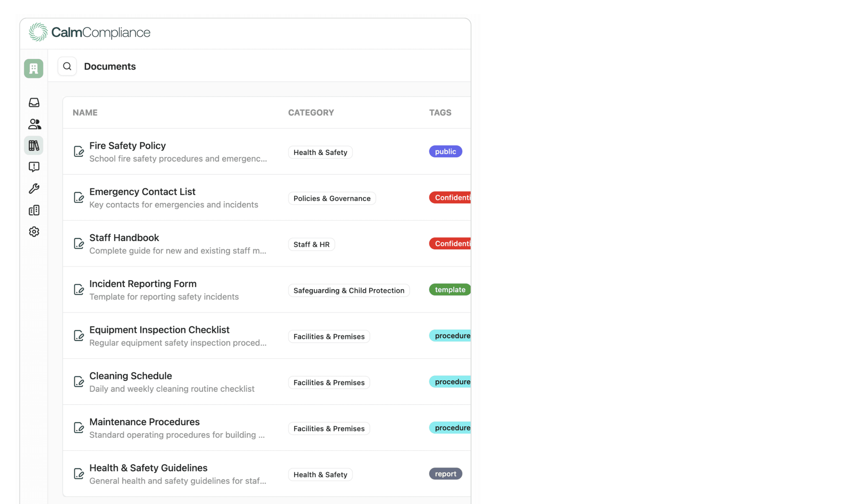
Task: Open Health & Safety Guidelines
Action: click(148, 468)
